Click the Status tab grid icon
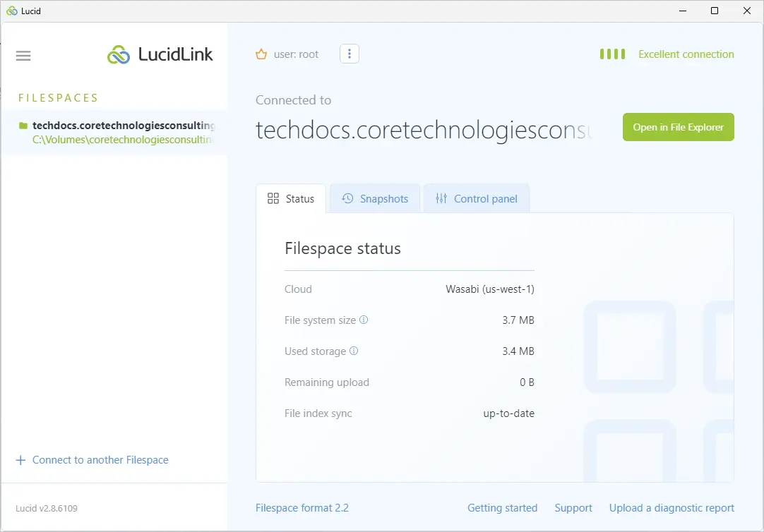The image size is (764, 532). (273, 198)
